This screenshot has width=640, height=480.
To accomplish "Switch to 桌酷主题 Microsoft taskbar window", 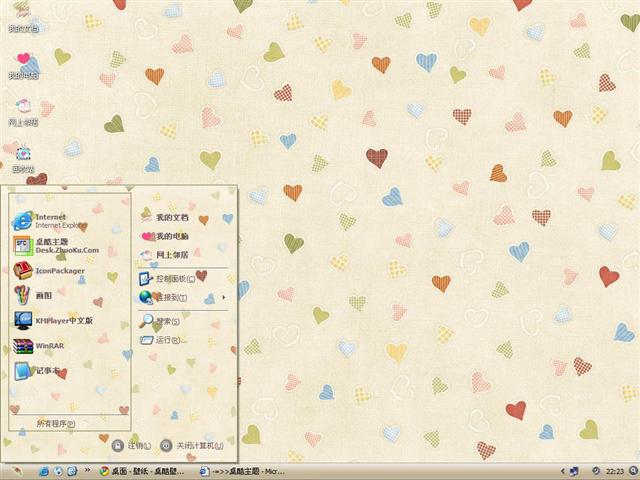I will pyautogui.click(x=242, y=472).
